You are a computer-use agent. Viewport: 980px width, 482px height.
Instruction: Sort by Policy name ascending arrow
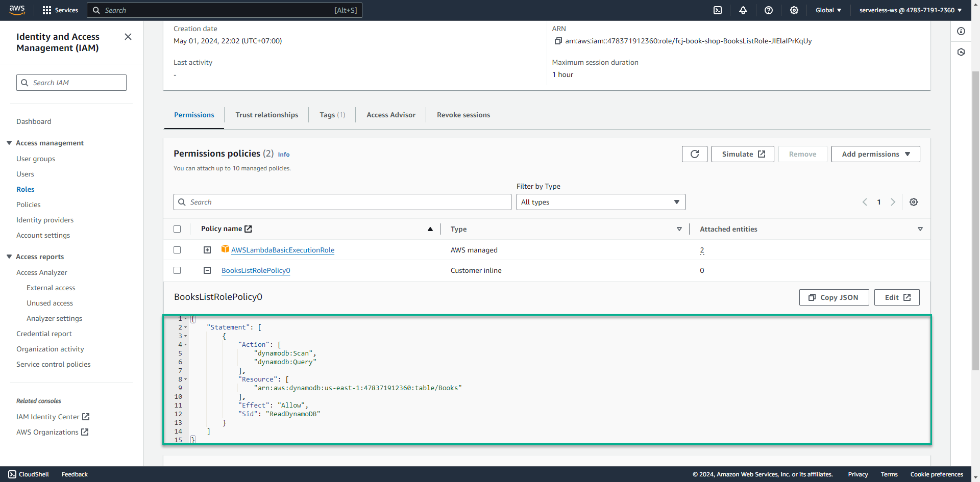(x=430, y=229)
